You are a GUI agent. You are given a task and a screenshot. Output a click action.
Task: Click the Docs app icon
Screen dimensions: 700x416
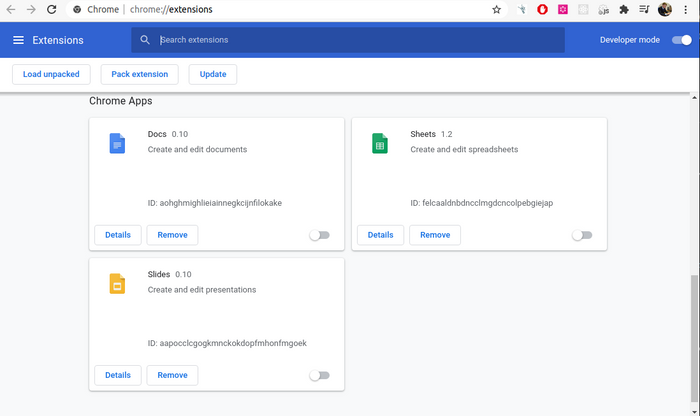click(x=117, y=143)
